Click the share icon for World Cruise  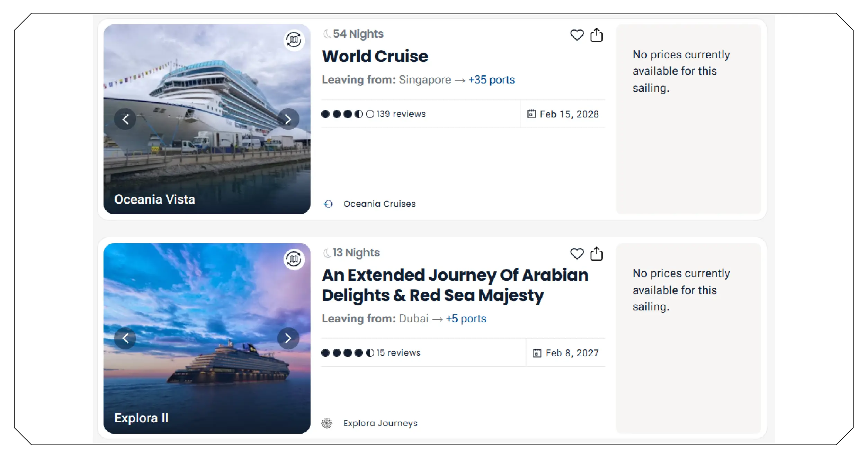point(596,35)
